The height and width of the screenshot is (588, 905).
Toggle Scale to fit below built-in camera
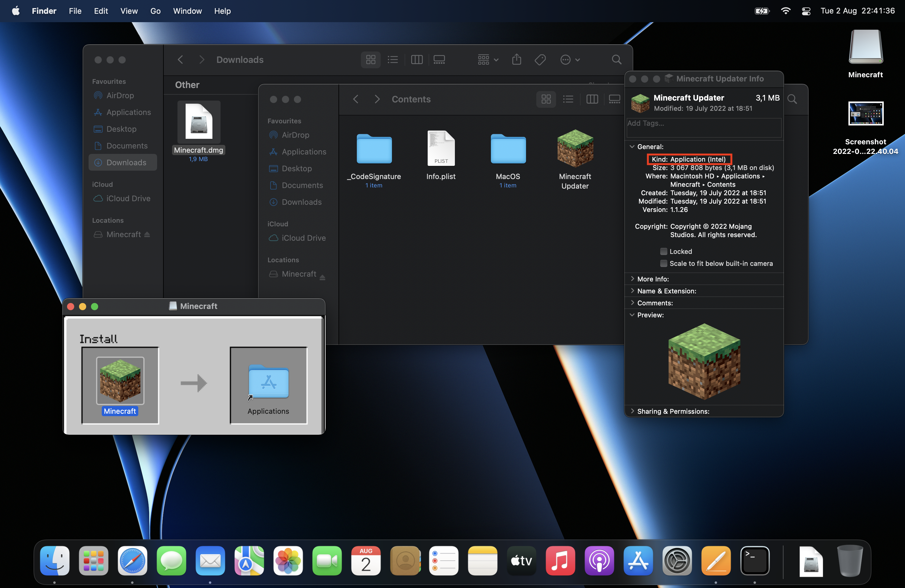click(663, 263)
